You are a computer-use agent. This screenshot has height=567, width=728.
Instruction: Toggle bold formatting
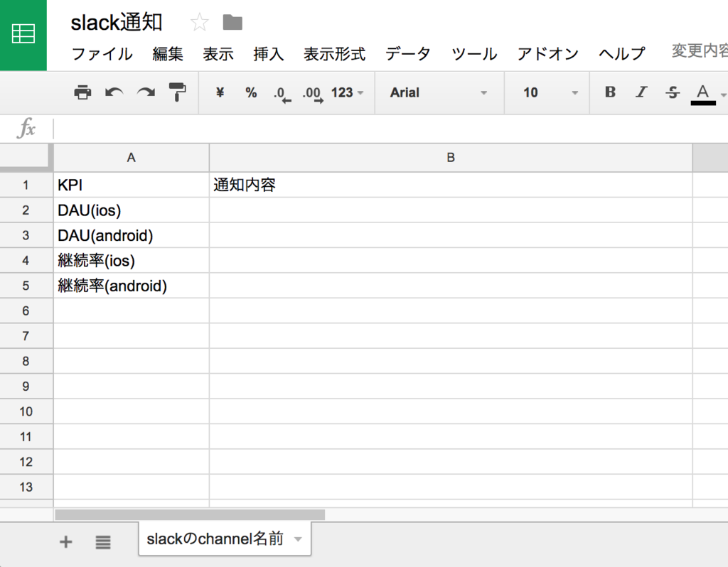[x=610, y=92]
